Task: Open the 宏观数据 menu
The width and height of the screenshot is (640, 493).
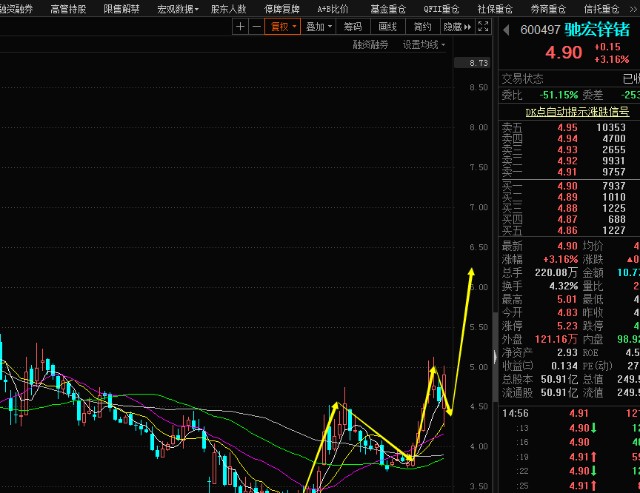Action: pos(178,8)
